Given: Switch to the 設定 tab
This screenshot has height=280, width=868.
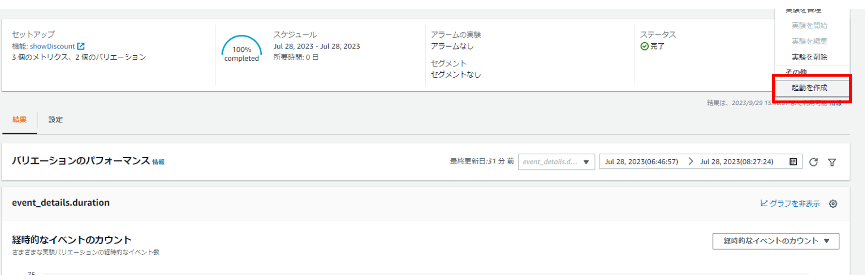Looking at the screenshot, I should pyautogui.click(x=55, y=120).
